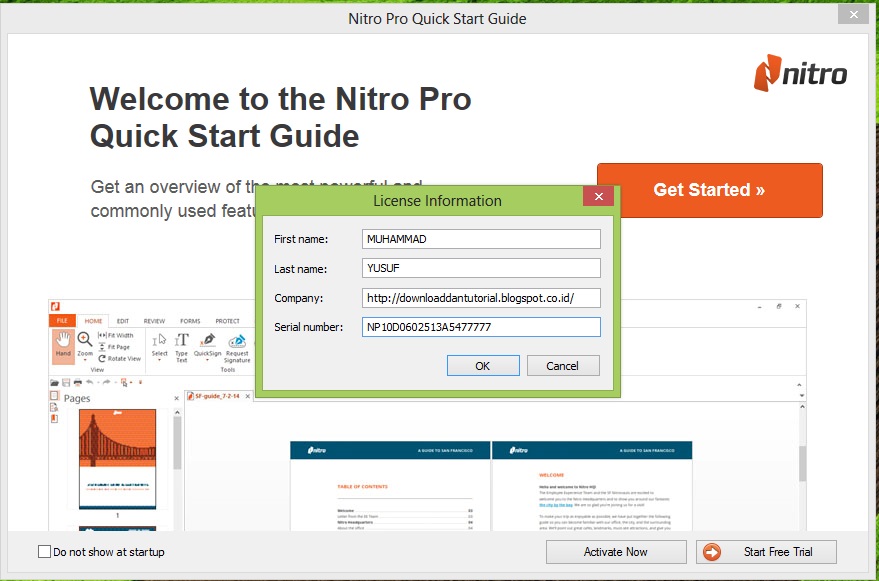Screen dimensions: 879x581
Task: Close the Pages panel with its X
Action: (x=177, y=398)
